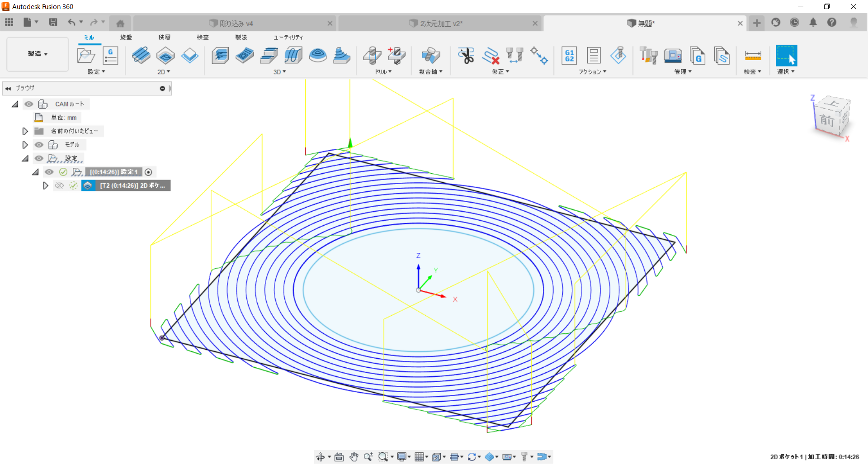This screenshot has height=465, width=868.
Task: Switch to the 彫り込み v4 document tab
Action: [236, 24]
